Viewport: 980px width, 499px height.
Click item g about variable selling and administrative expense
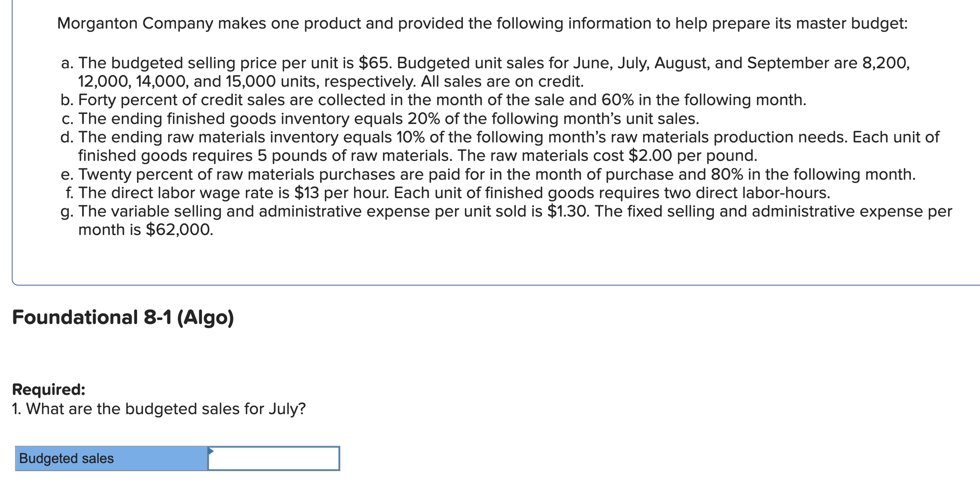[506, 212]
